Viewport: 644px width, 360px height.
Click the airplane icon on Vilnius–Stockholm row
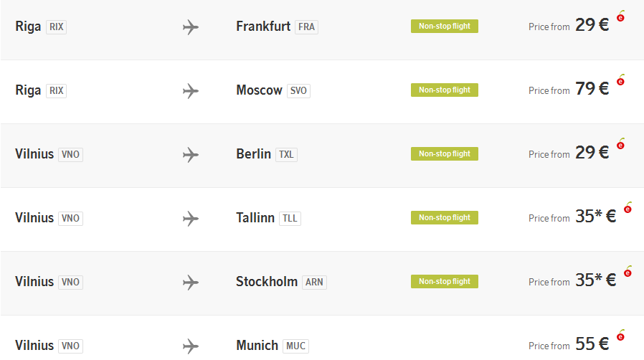point(191,283)
